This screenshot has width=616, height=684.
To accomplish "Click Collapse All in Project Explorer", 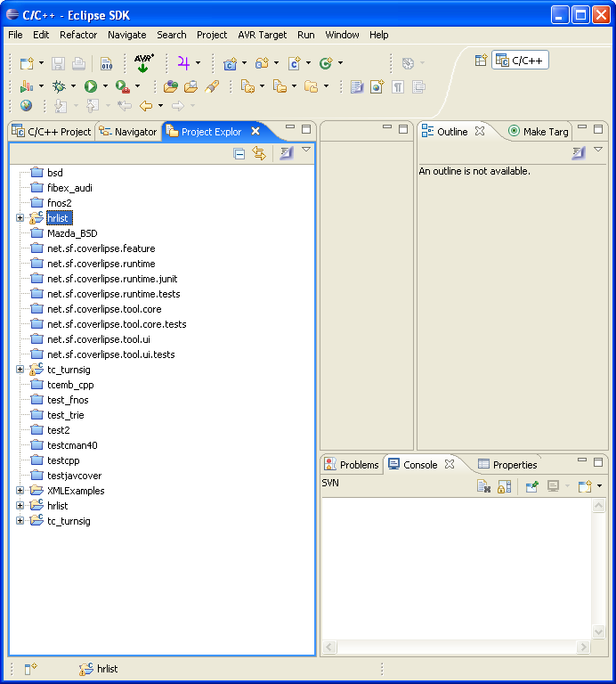I will click(x=239, y=153).
